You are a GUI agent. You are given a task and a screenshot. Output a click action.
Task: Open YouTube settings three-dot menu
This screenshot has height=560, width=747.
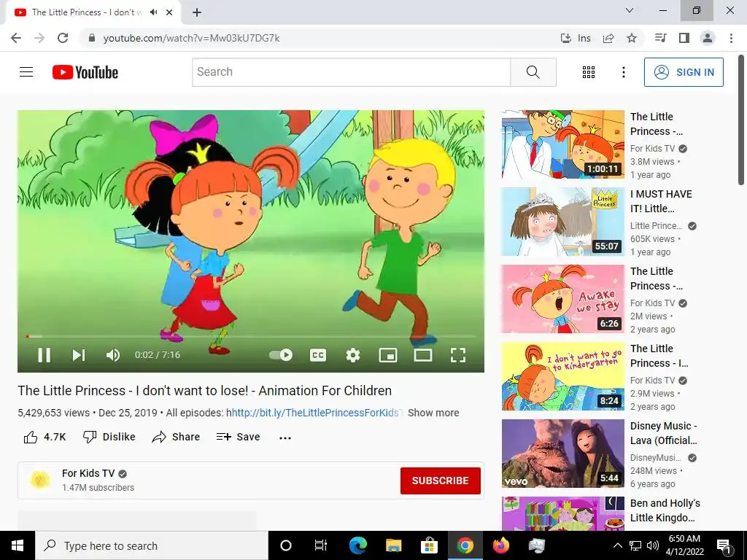(624, 72)
